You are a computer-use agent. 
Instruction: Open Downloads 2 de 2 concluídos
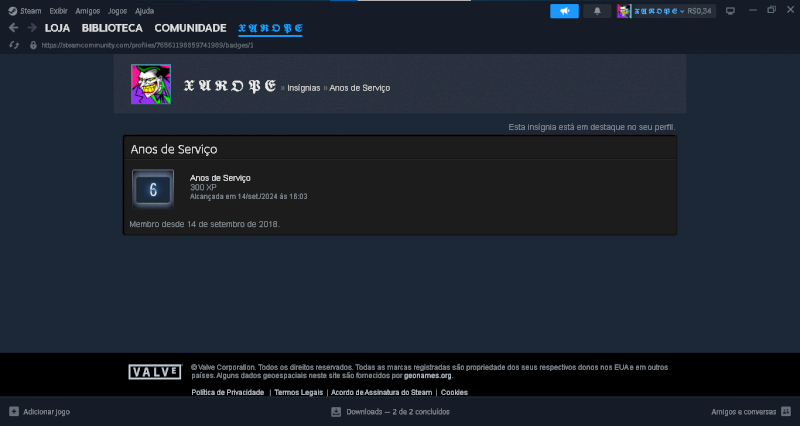click(398, 412)
